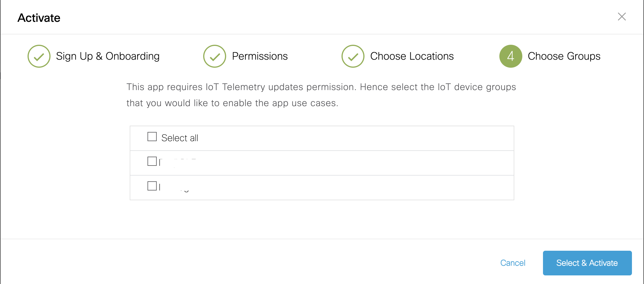Click the Cancel link
The image size is (644, 284).
tap(513, 263)
